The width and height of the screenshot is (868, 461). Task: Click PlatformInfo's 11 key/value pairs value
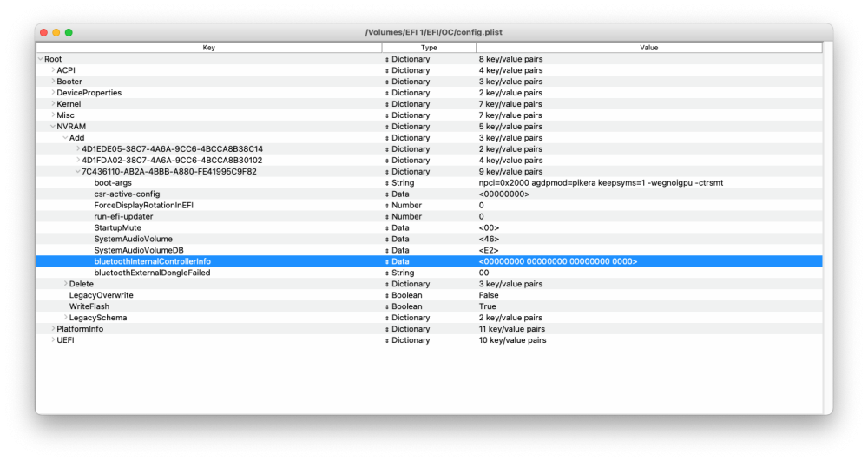point(512,329)
